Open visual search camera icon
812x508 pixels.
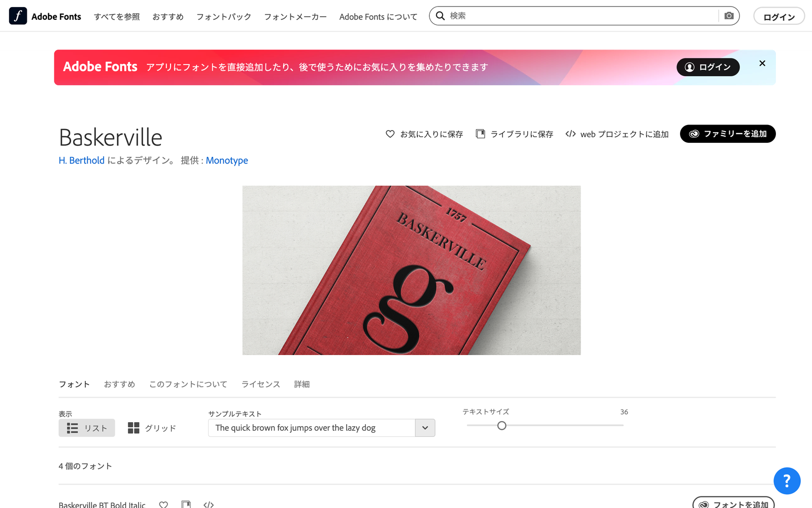click(x=729, y=16)
